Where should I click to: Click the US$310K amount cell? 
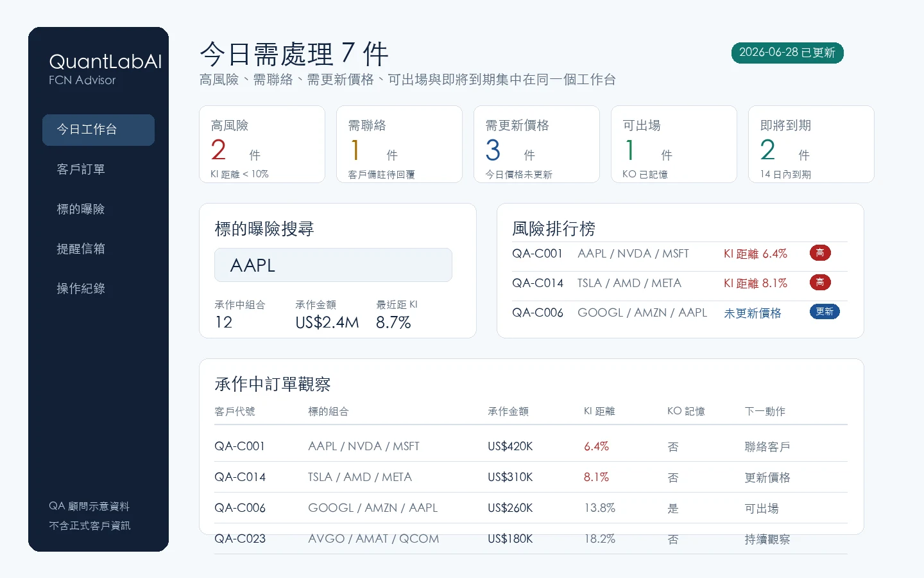click(510, 477)
